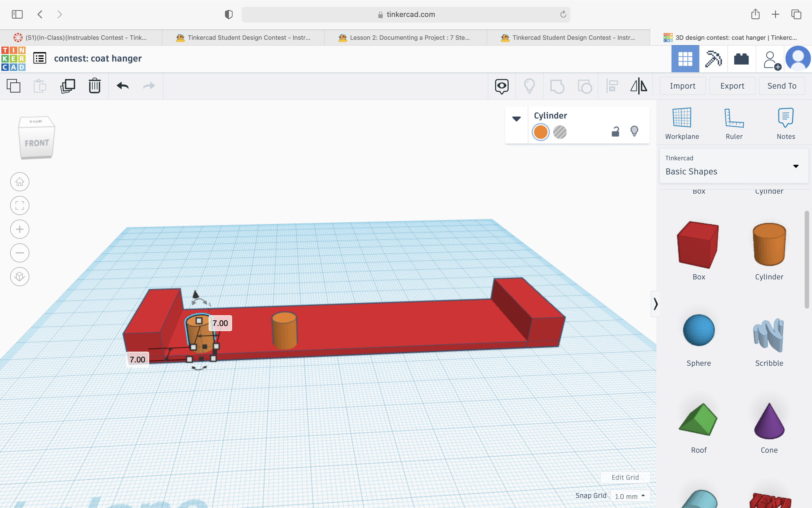Open the Blocks pickaxe mode

[713, 59]
